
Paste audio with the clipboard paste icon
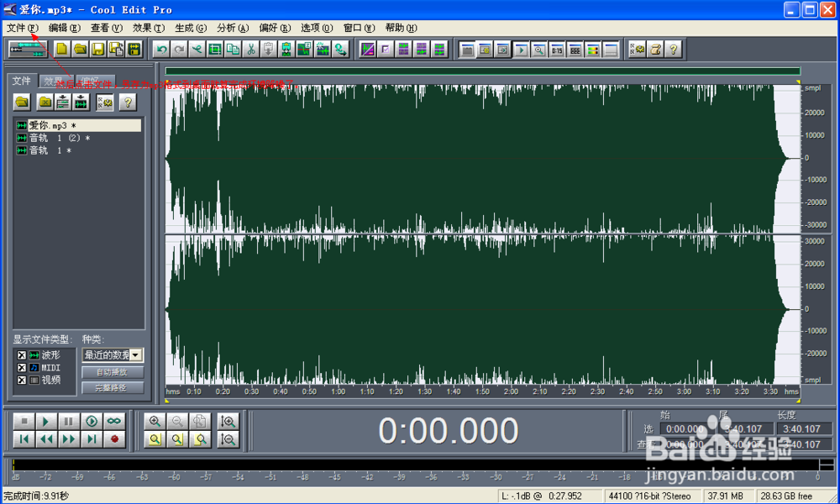[x=269, y=50]
